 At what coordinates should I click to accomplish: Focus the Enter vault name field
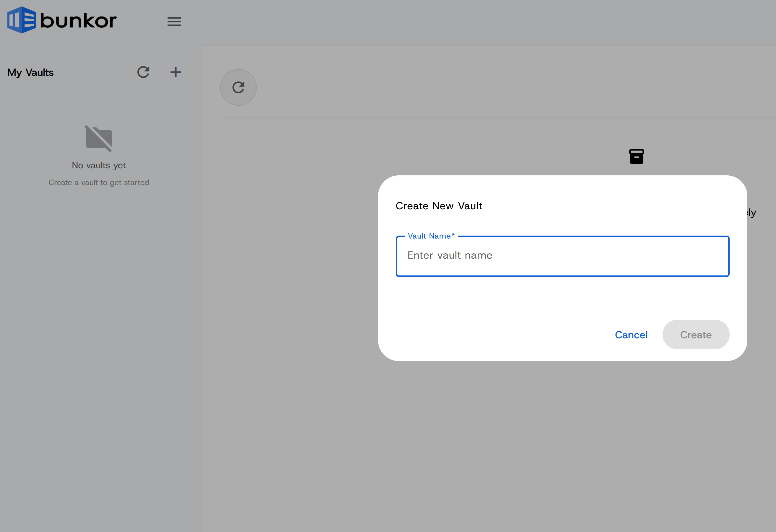point(562,256)
